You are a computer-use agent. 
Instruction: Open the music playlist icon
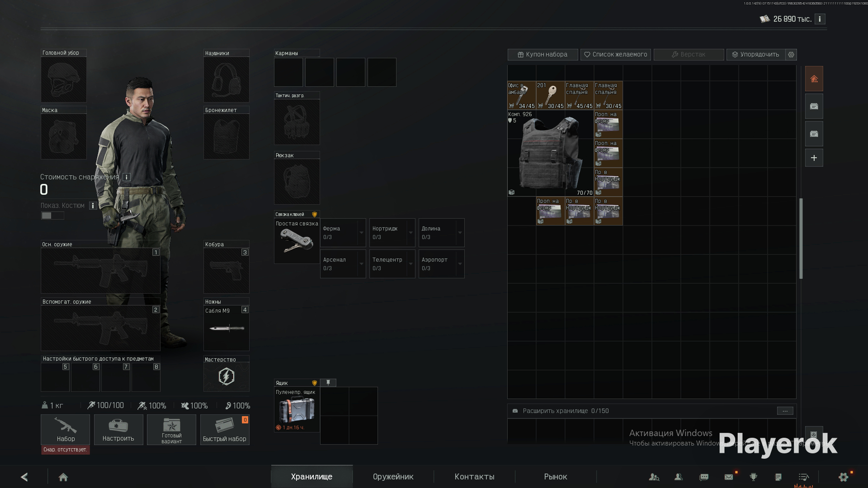803,477
